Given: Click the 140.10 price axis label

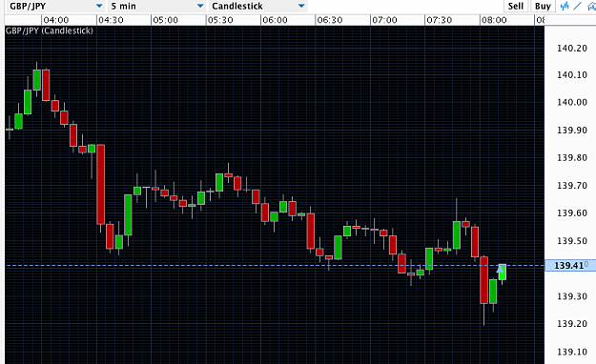Looking at the screenshot, I should click(x=572, y=75).
